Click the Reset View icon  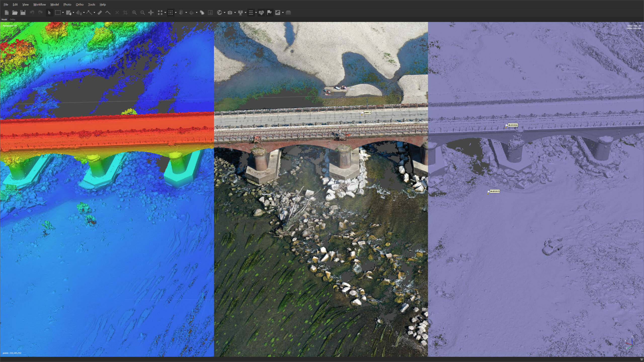click(151, 13)
